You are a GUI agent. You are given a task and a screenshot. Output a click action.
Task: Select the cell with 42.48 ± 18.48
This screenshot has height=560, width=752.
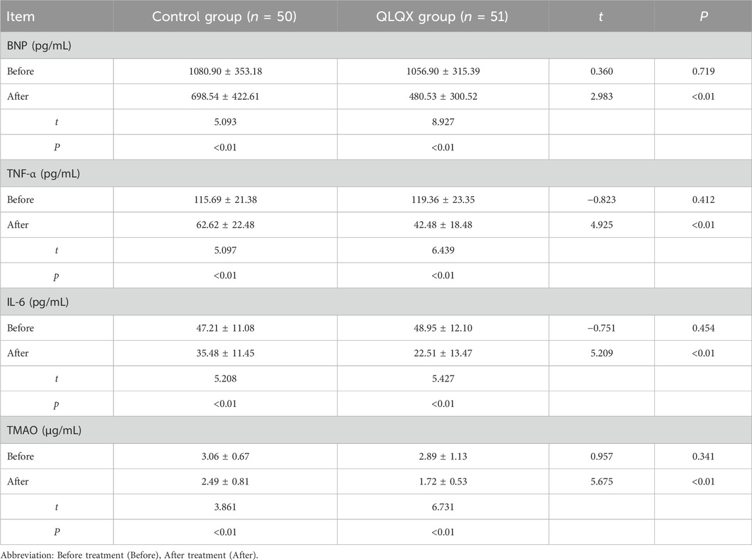[x=443, y=225]
